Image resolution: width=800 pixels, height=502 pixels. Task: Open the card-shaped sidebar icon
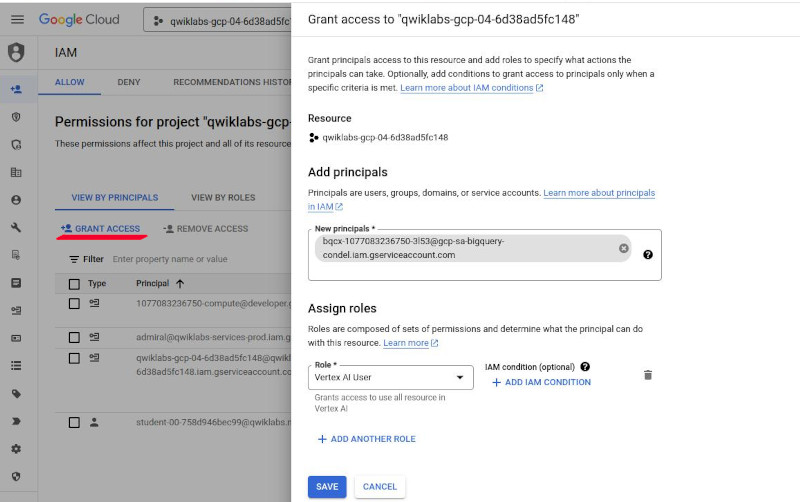click(16, 338)
